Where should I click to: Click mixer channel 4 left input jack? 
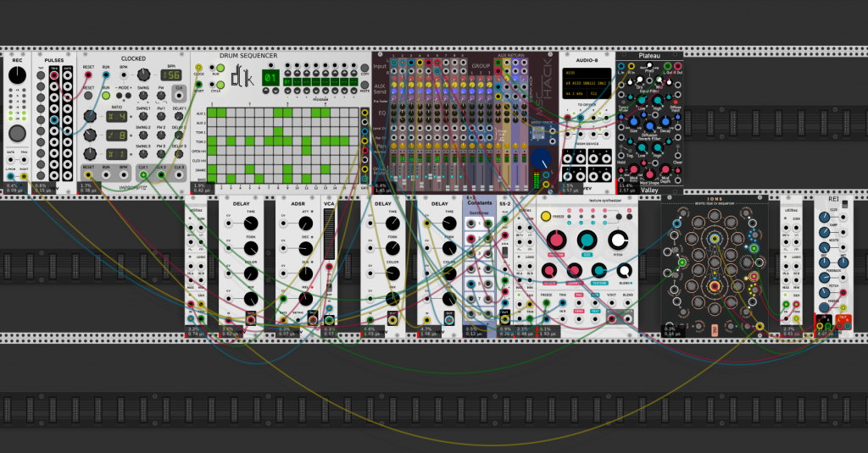pos(420,63)
